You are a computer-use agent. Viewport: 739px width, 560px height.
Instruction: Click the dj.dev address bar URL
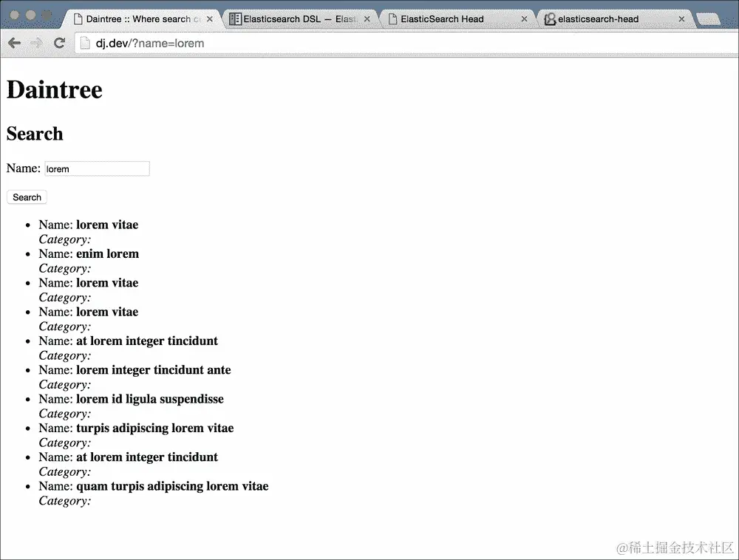150,44
